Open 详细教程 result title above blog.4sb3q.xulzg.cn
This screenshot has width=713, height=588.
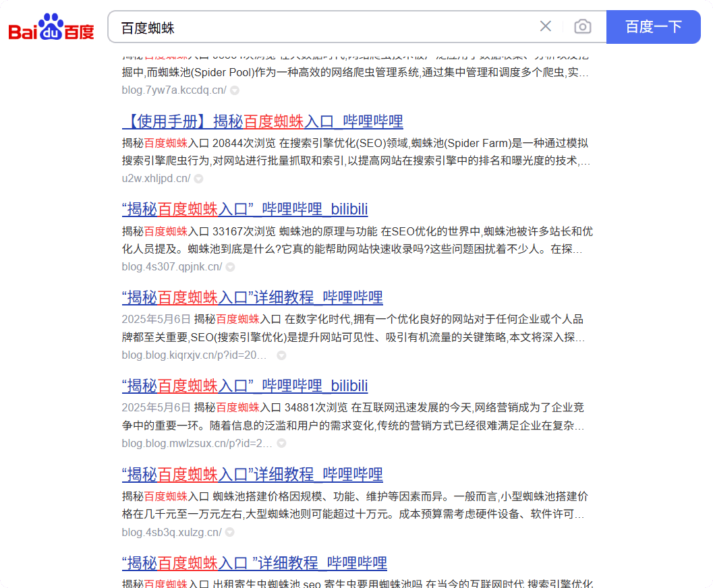252,475
